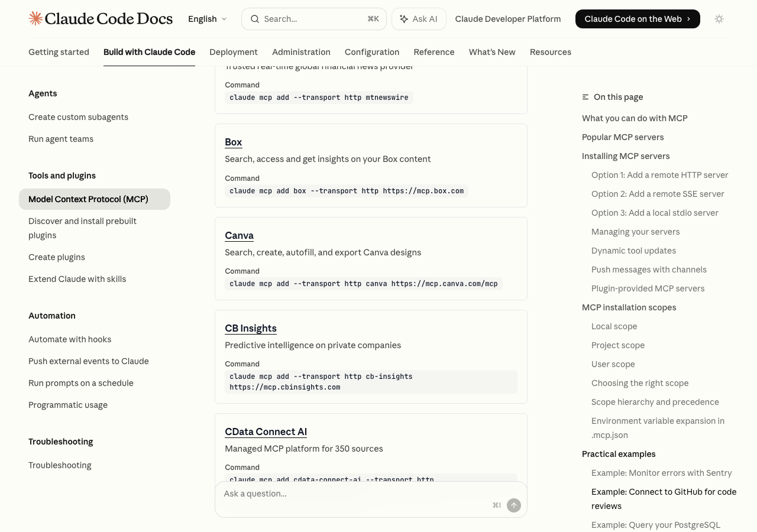Highlight the Installing MCP servers section
Viewport: 757px width, 532px height.
pos(626,156)
